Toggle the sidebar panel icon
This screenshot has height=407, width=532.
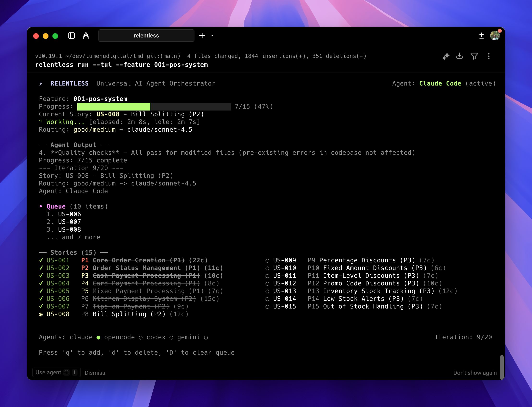click(x=71, y=36)
